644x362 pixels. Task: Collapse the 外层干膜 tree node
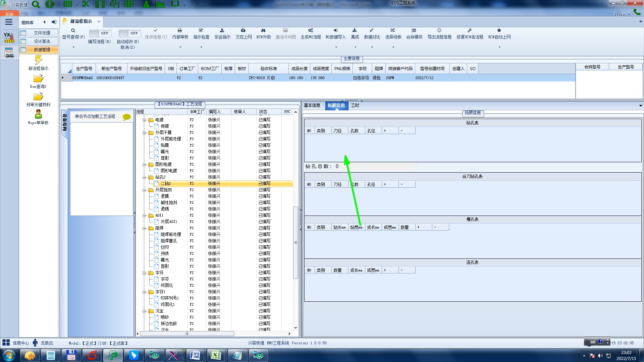coord(144,133)
